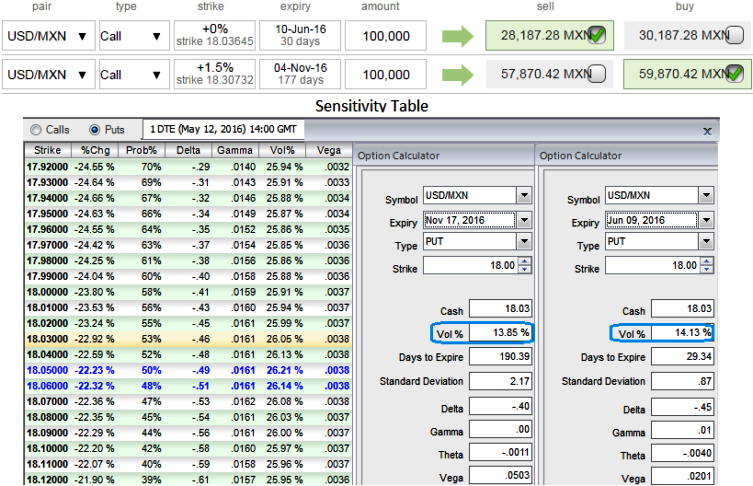Screen dimensions: 753x486
Task: Open second row Call type dropdown
Action: (x=132, y=74)
